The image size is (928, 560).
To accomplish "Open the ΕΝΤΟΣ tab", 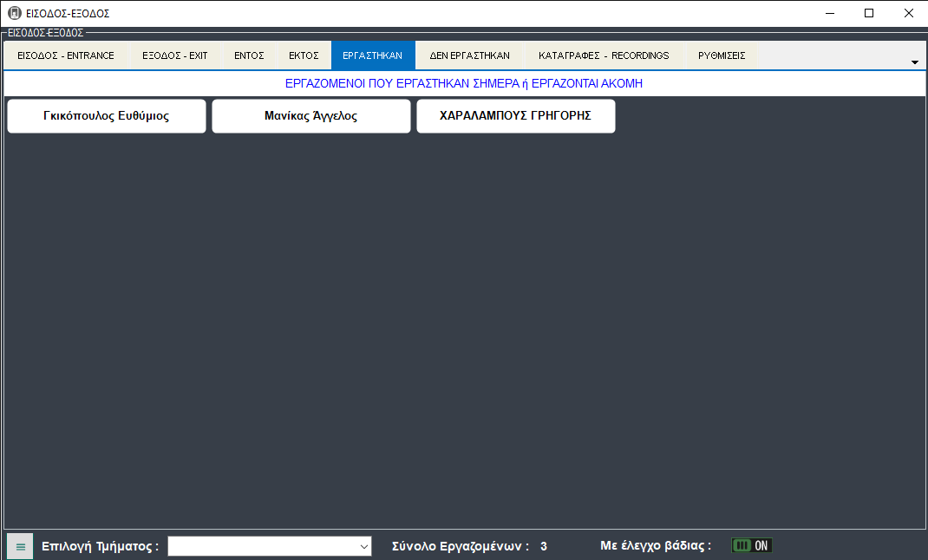I will coord(249,55).
